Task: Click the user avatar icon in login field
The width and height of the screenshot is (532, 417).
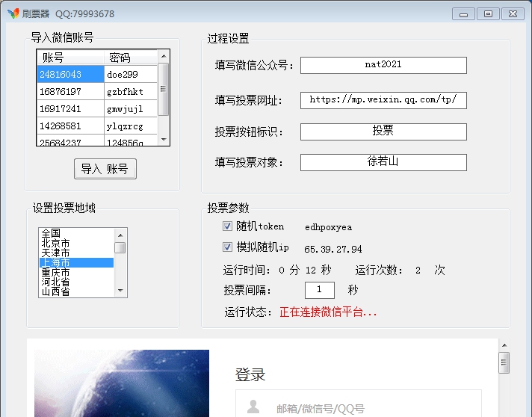Action: 253,407
